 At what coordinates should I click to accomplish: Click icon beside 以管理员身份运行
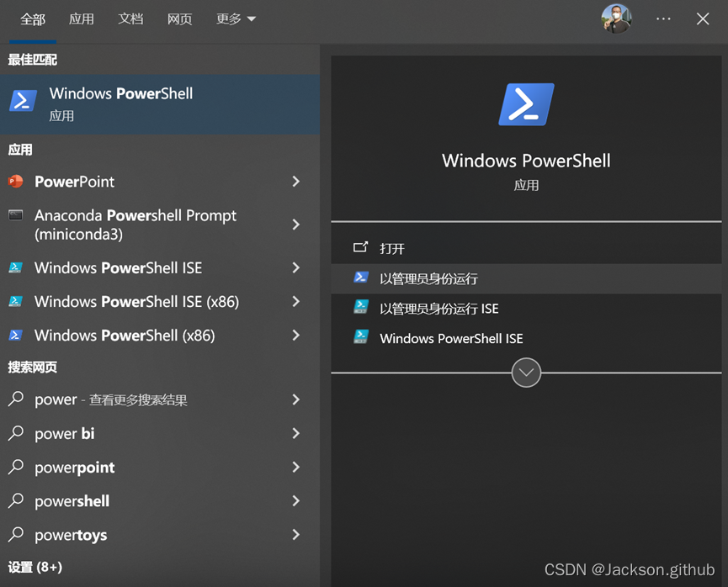361,278
